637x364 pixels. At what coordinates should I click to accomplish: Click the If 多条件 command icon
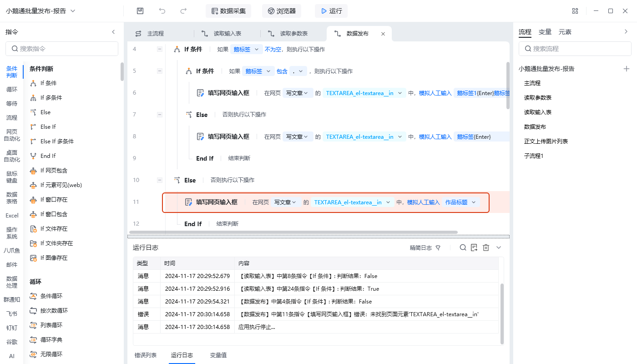(33, 98)
